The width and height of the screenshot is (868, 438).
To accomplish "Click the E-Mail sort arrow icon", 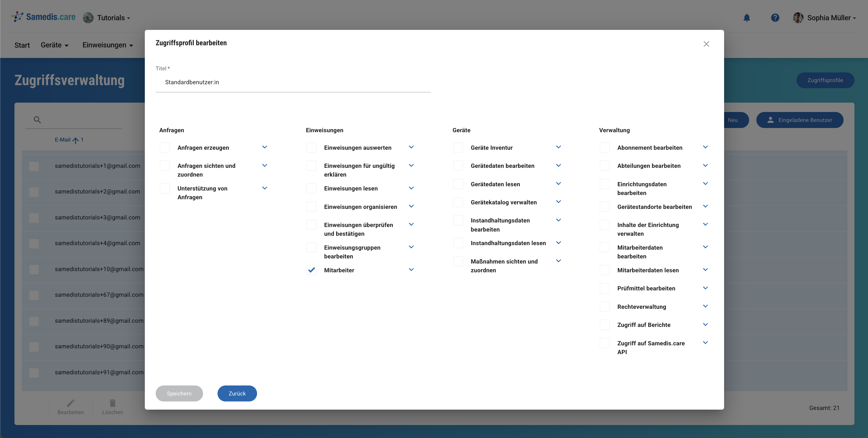I will tap(75, 140).
